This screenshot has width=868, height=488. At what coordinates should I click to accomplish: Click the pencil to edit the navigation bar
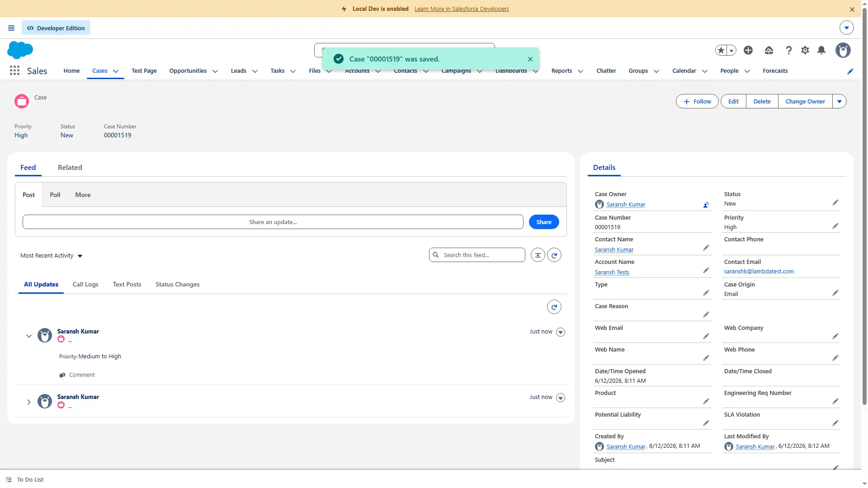pyautogui.click(x=850, y=71)
